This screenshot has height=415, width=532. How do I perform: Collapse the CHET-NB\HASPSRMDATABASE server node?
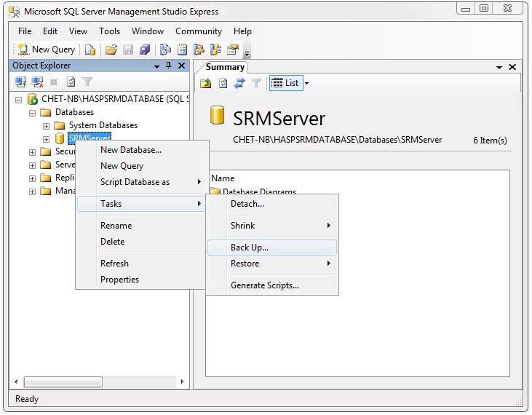[19, 100]
